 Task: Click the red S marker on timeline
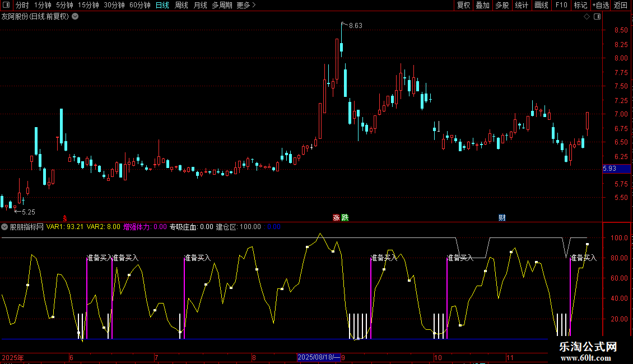pos(64,218)
